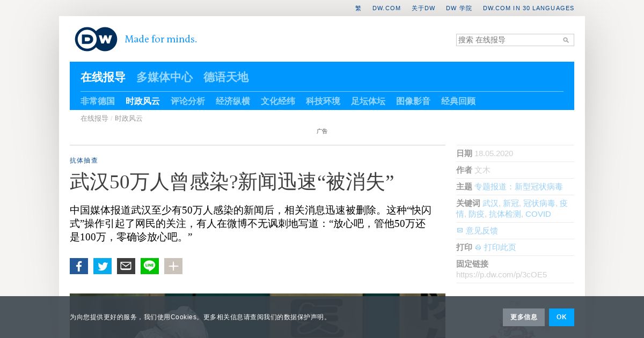
Task: Click keyword 抗体检测
Action: pyautogui.click(x=504, y=214)
